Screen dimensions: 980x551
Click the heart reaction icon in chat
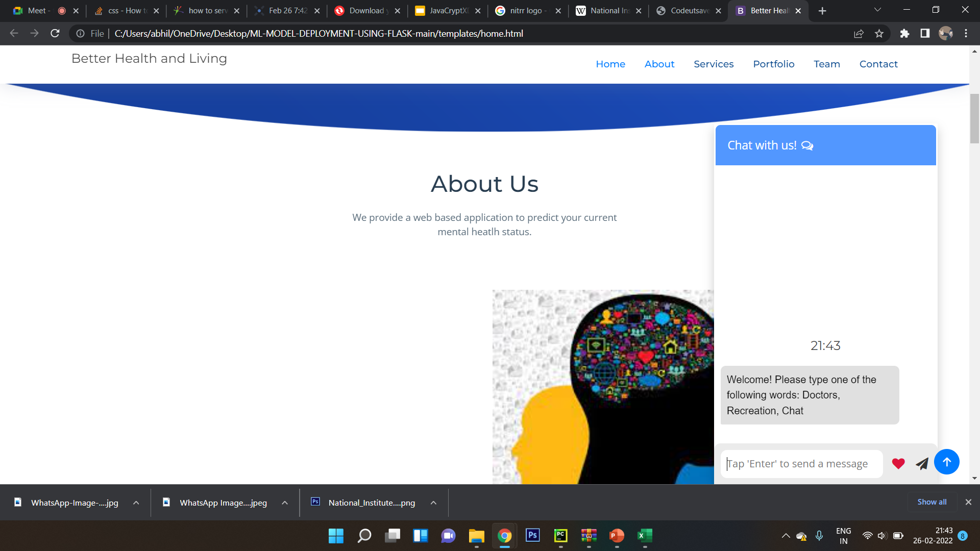click(898, 463)
